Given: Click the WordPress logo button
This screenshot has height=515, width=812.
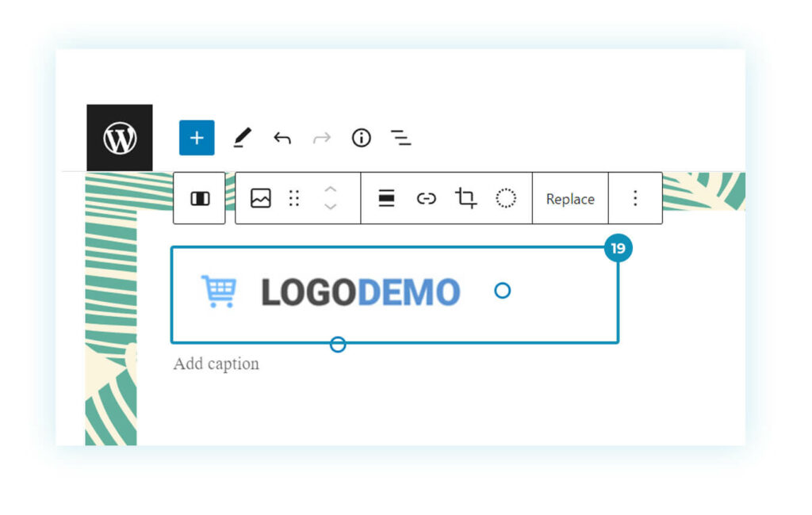Looking at the screenshot, I should [x=120, y=138].
